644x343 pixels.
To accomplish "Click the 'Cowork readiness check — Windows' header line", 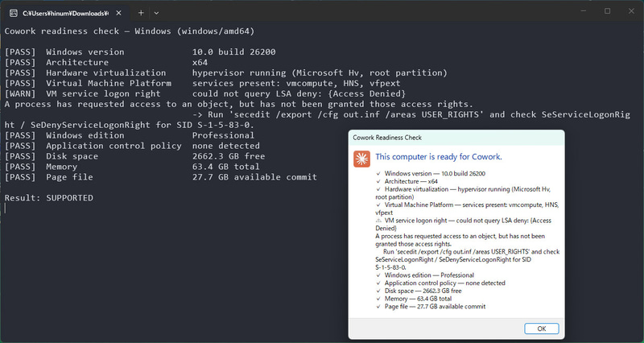I will 130,31.
